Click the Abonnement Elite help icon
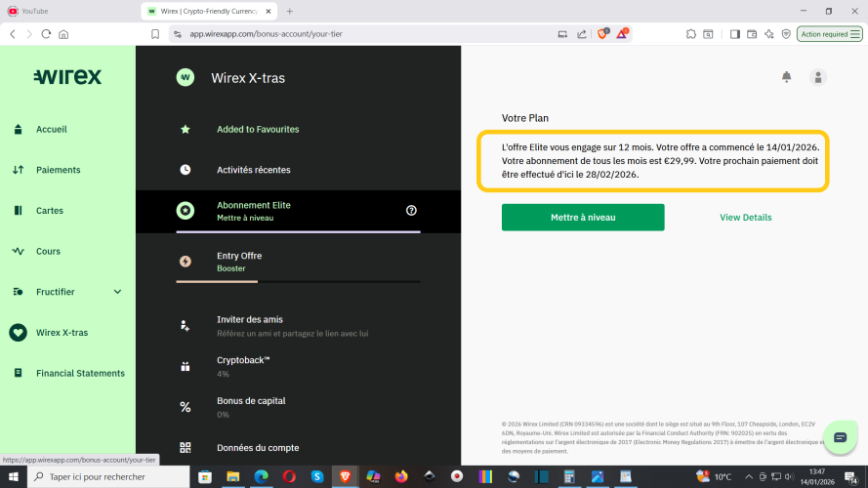Viewport: 868px width, 488px height. point(411,210)
